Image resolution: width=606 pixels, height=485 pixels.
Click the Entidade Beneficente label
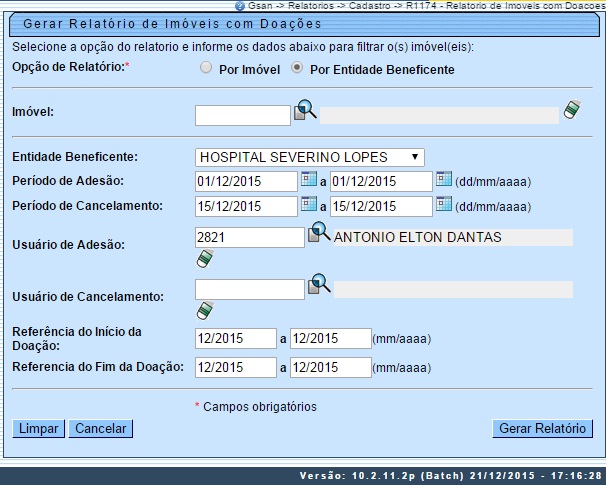(x=75, y=157)
